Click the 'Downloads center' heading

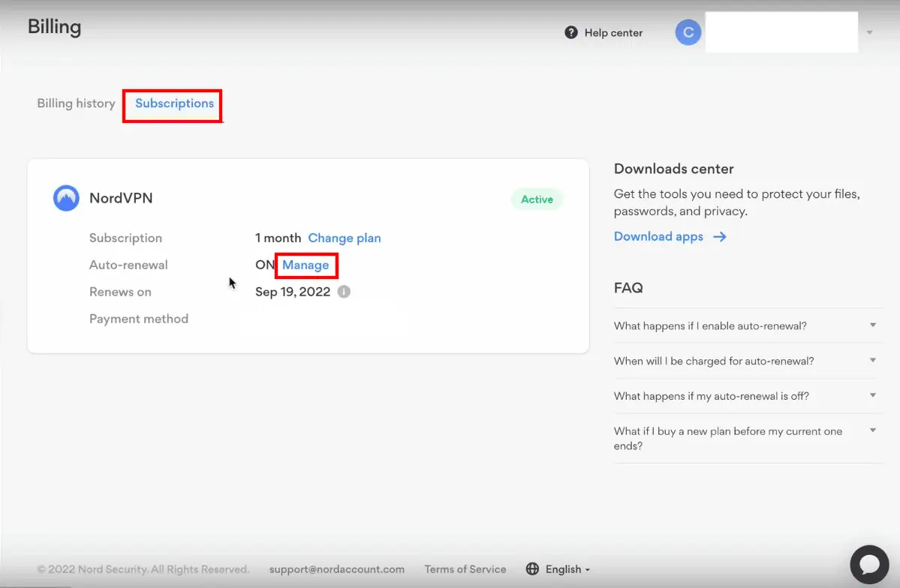pyautogui.click(x=673, y=169)
